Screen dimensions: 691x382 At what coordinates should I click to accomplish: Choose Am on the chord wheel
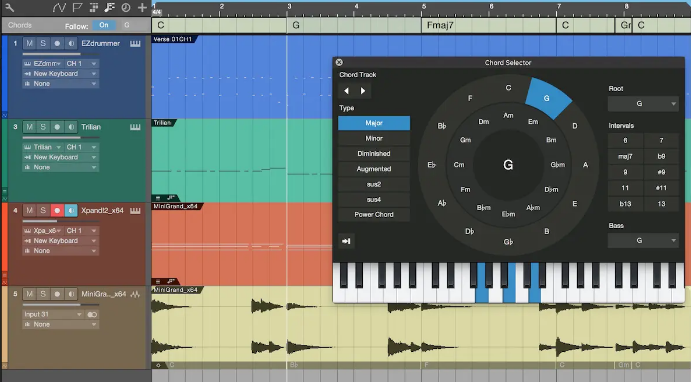tap(508, 115)
